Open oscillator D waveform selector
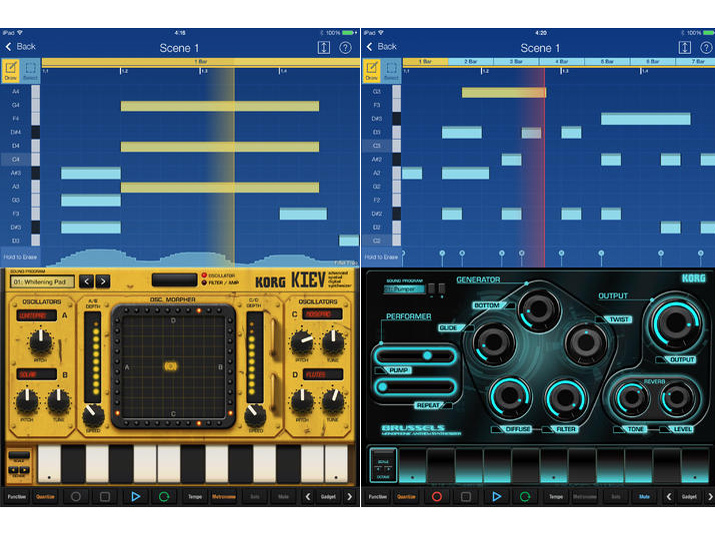715x536 pixels. tap(322, 374)
